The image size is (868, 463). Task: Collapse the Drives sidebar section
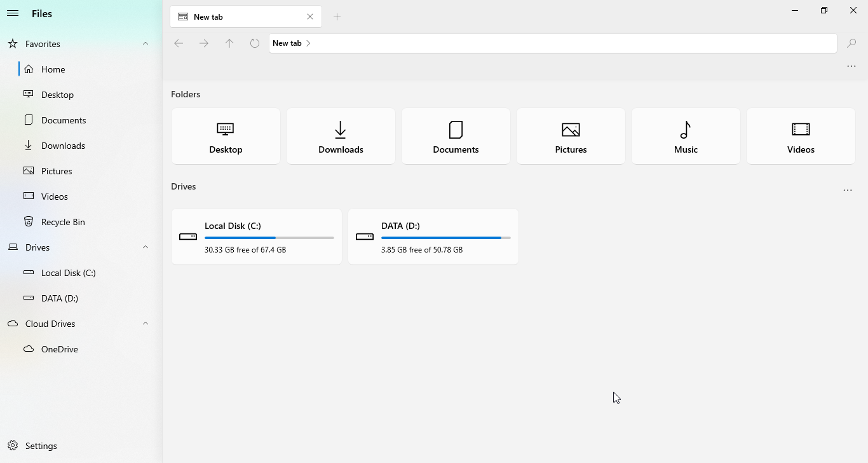[x=146, y=247]
